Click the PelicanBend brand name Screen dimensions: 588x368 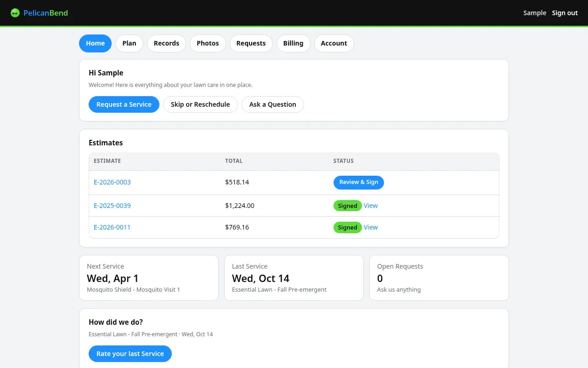pos(45,13)
